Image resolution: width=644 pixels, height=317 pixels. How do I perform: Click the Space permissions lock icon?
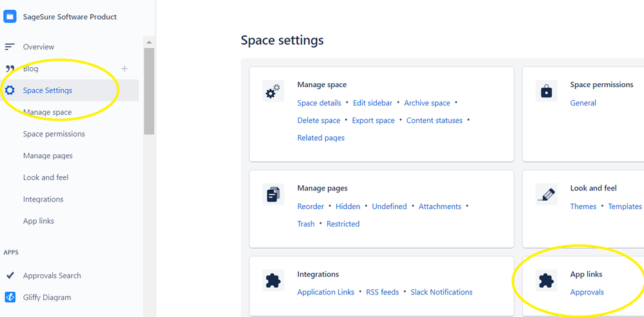click(547, 91)
